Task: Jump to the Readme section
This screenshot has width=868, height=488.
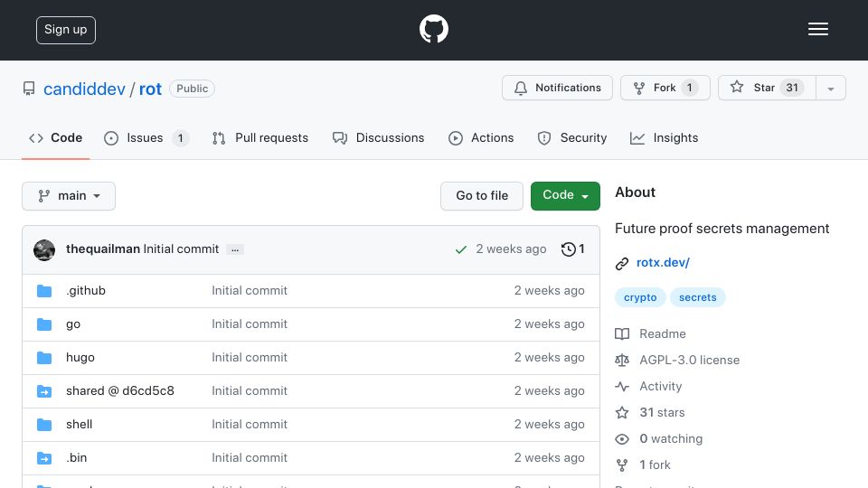Action: [662, 333]
